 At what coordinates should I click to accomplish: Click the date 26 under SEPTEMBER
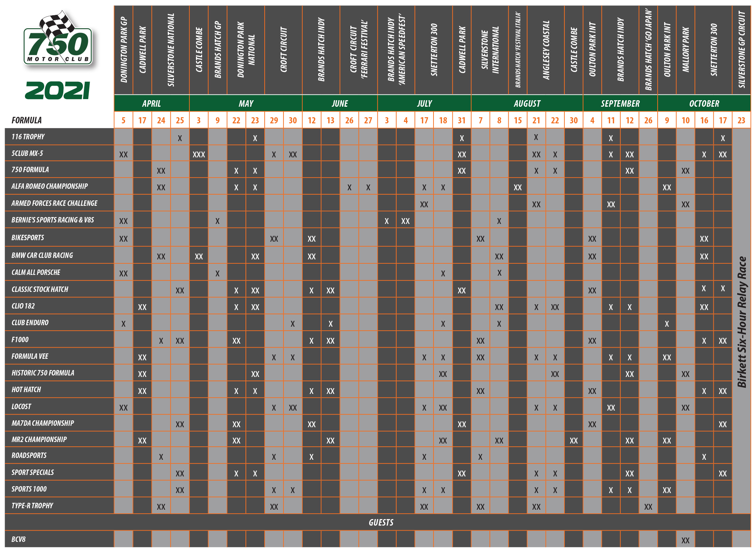pyautogui.click(x=648, y=120)
